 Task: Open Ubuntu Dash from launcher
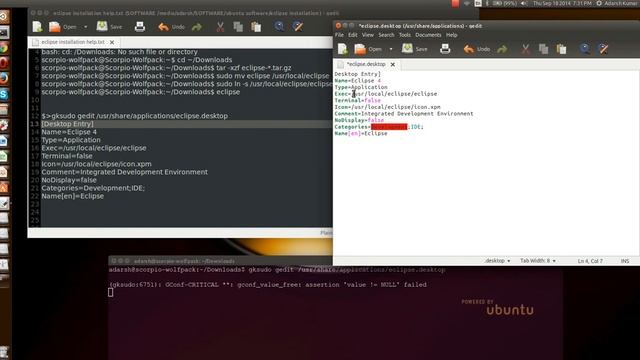pos(4,16)
